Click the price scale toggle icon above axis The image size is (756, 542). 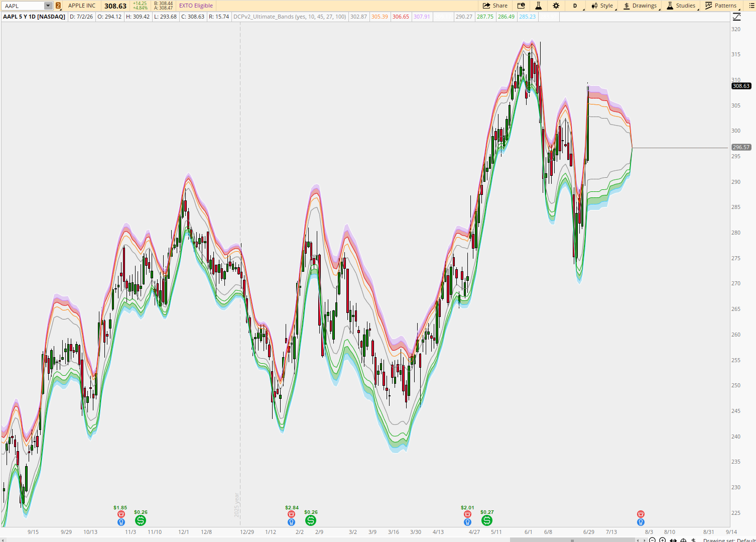(x=736, y=17)
